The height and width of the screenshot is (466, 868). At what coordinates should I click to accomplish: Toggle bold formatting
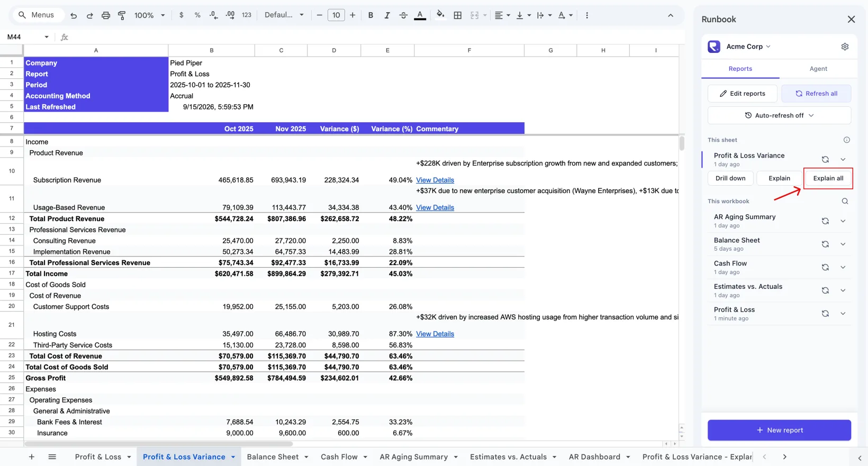(370, 15)
